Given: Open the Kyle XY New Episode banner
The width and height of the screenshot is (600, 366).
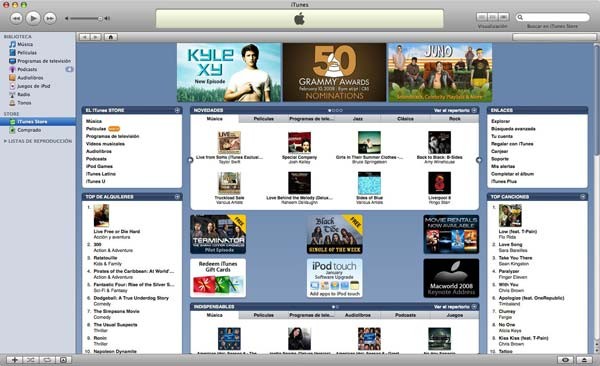Looking at the screenshot, I should point(228,72).
